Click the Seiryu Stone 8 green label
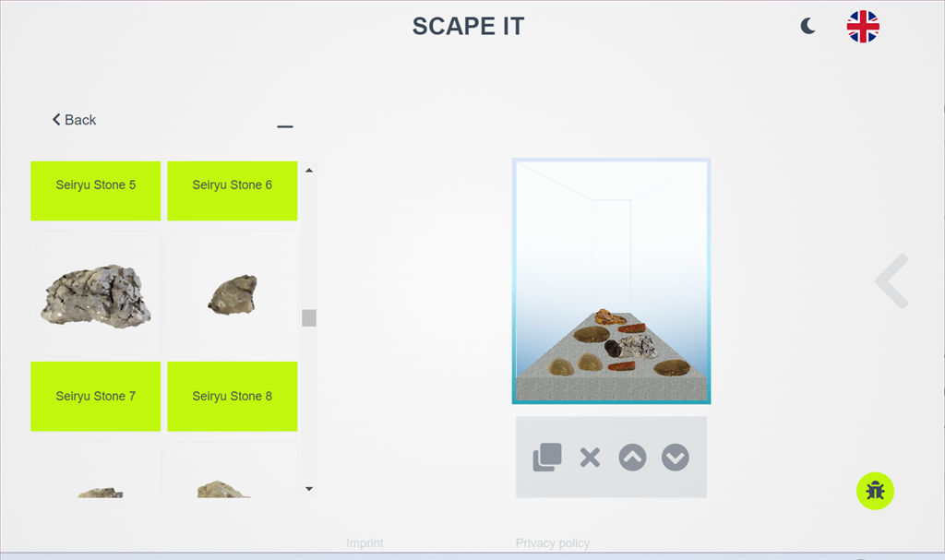Viewport: 945px width, 560px height. (x=232, y=396)
